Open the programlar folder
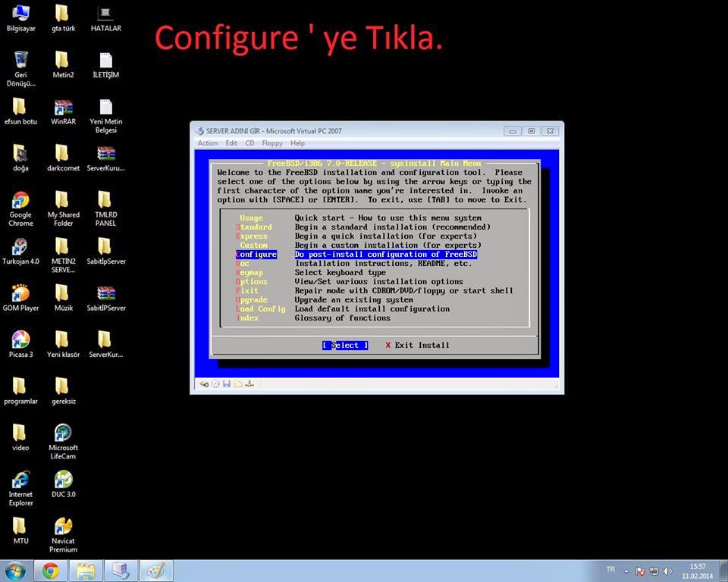Viewport: 728px width, 582px height. click(x=21, y=391)
